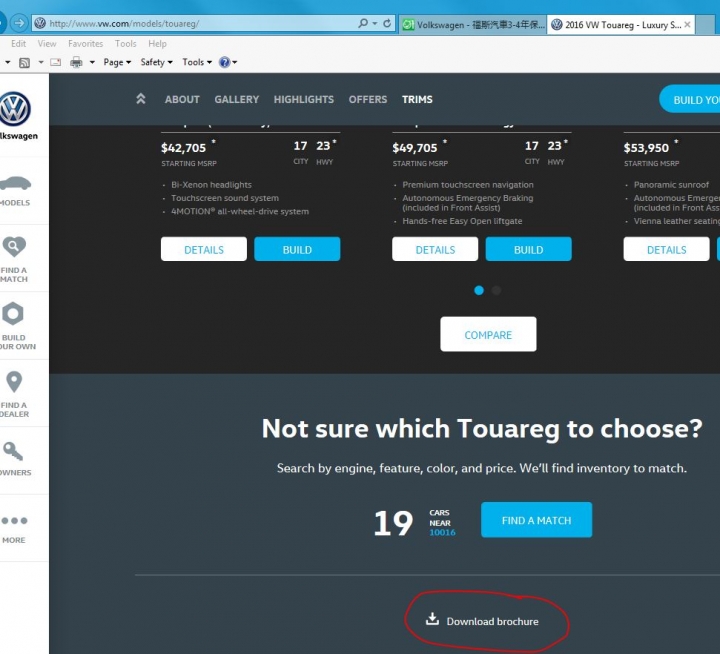The height and width of the screenshot is (654, 720).
Task: Select the first carousel page dot
Action: 479,290
